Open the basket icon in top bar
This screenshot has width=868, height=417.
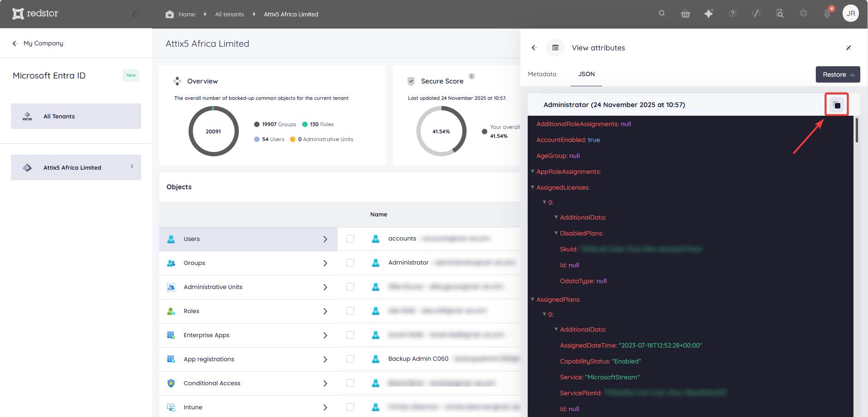click(x=686, y=14)
